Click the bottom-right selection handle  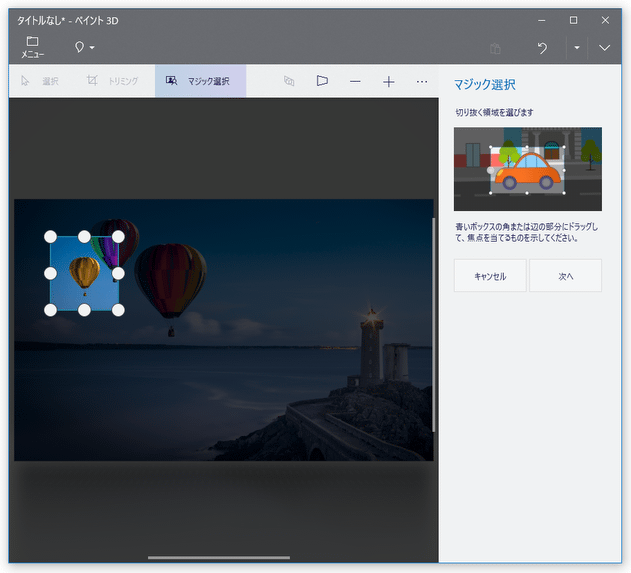click(x=118, y=310)
